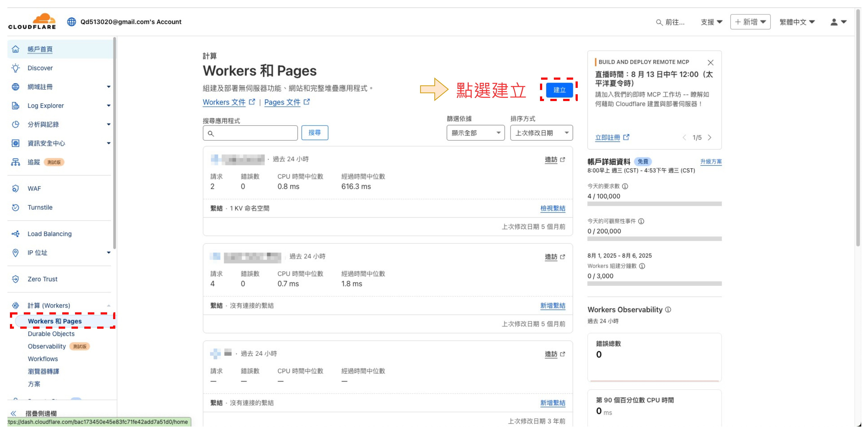Expand the 網域註冊 sidebar section
Viewport: 868px width, 434px height.
[x=108, y=87]
